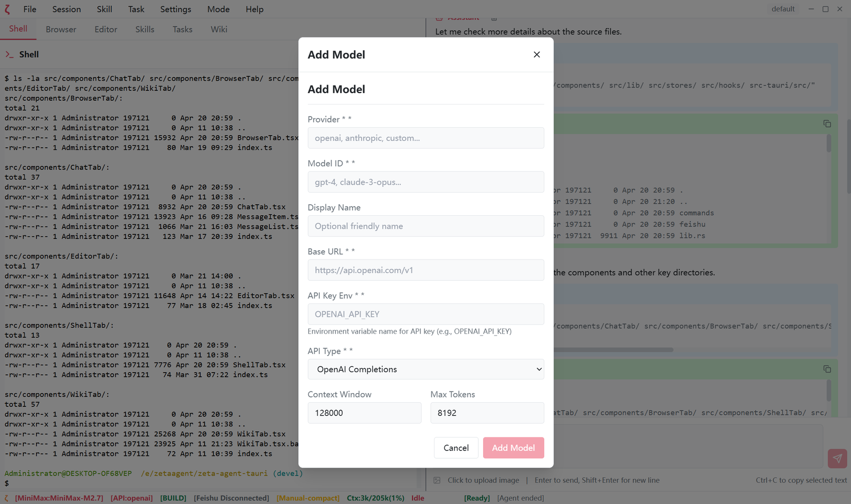
Task: Switch to the Browser tab
Action: tap(60, 29)
